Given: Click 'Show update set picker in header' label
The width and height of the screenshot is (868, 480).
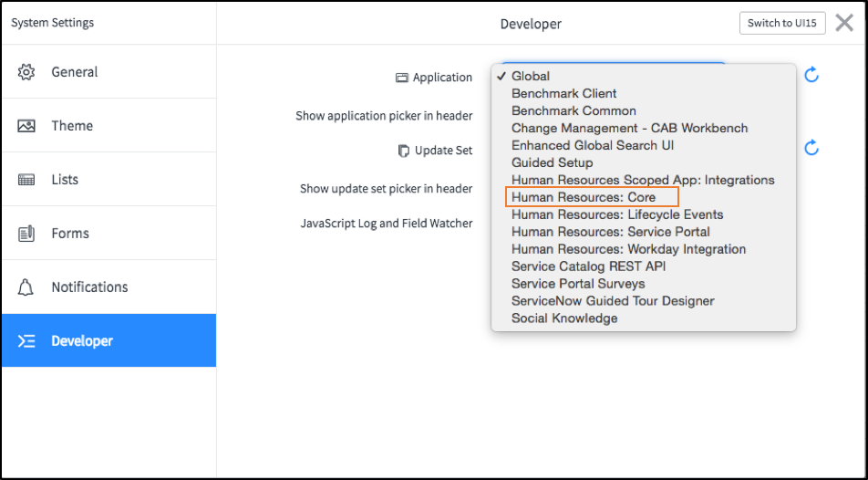Looking at the screenshot, I should click(x=386, y=189).
